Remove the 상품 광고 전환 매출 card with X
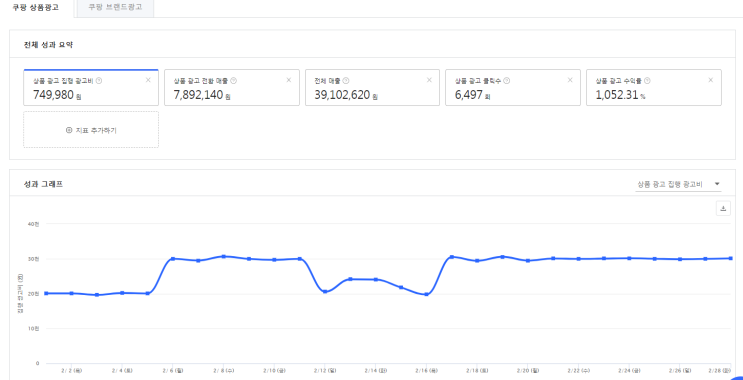 tap(289, 80)
